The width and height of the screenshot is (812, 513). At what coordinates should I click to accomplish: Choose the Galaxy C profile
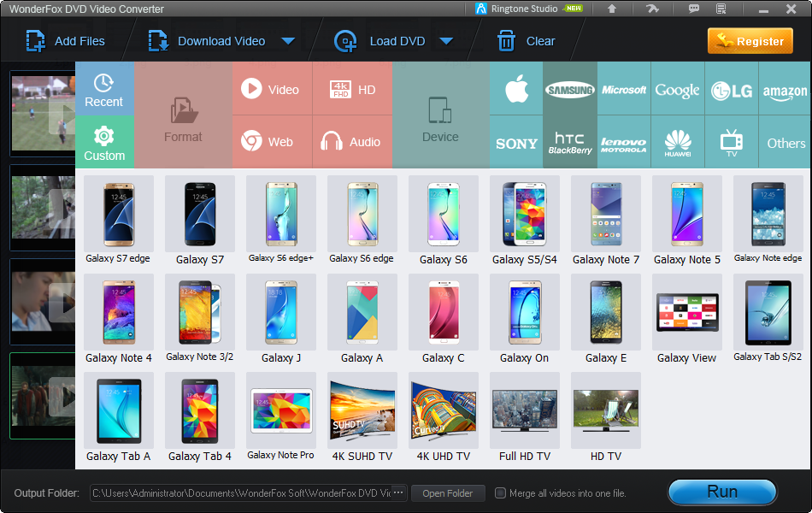tap(444, 319)
